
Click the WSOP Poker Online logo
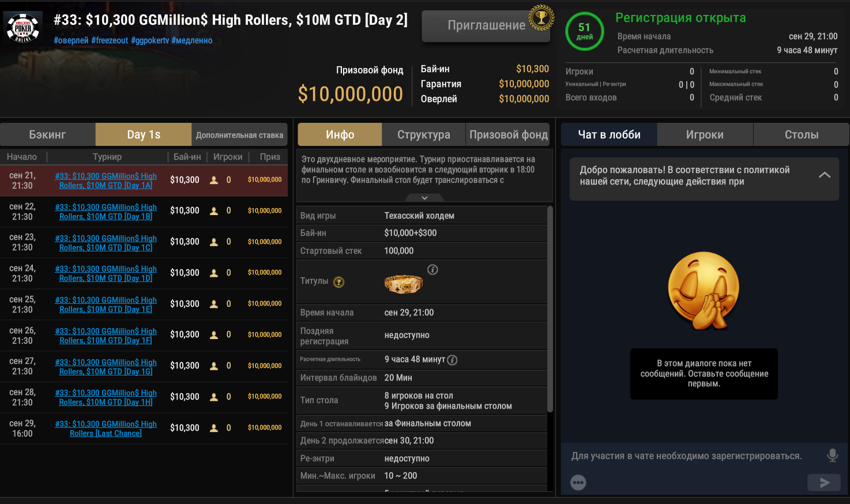(23, 28)
